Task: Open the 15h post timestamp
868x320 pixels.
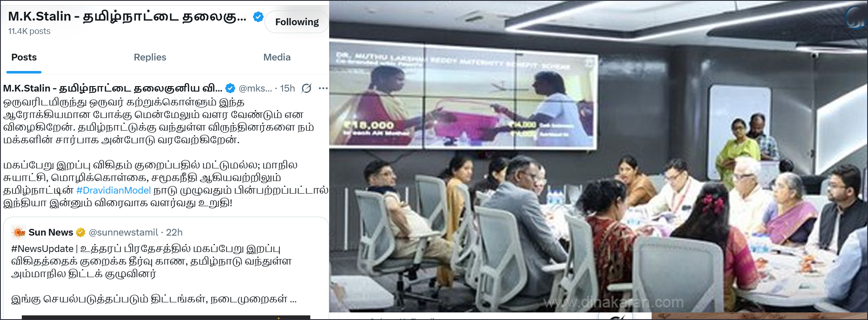Action: click(287, 88)
